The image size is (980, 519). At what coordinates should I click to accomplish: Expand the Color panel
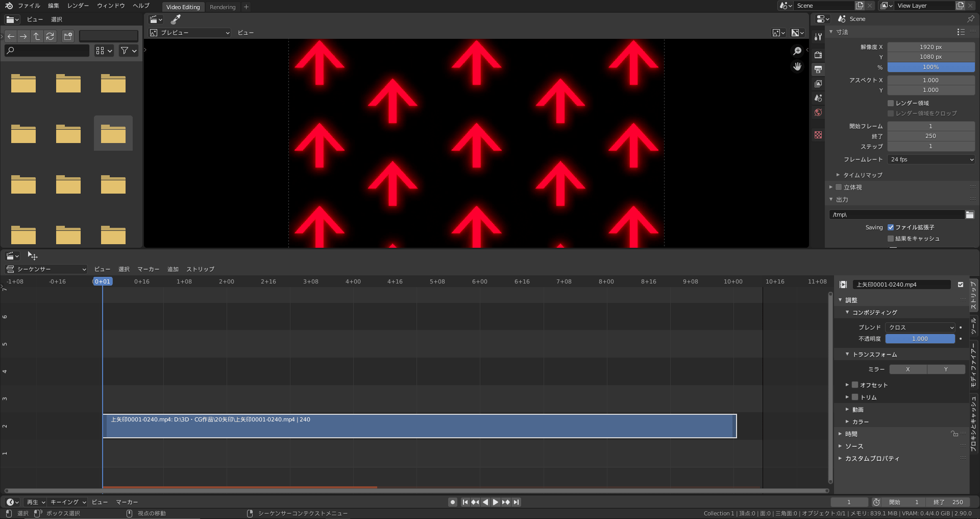[860, 422]
